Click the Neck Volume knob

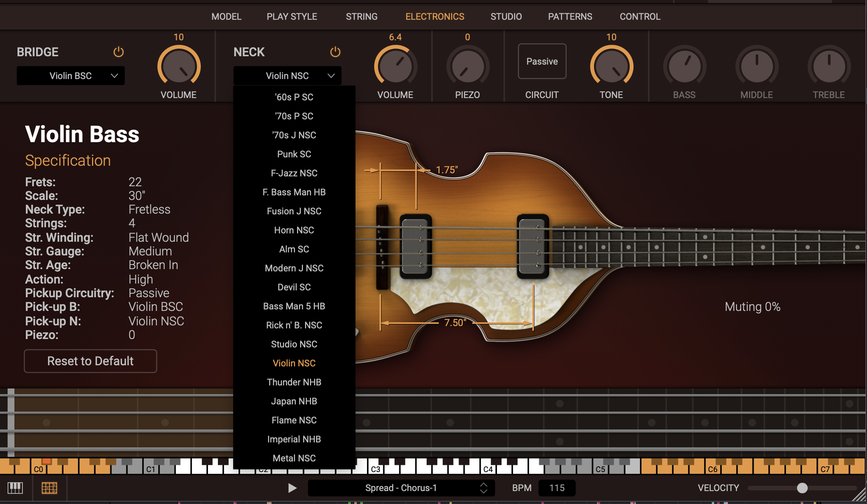click(395, 67)
